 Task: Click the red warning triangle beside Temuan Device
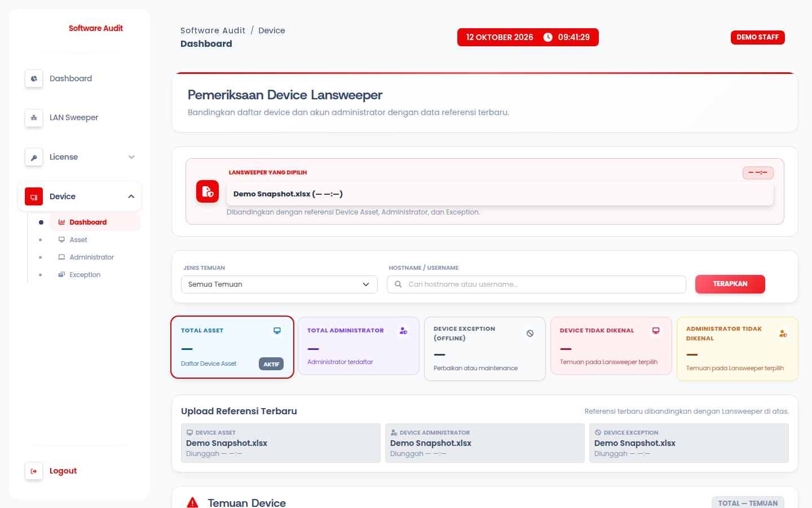pyautogui.click(x=193, y=502)
